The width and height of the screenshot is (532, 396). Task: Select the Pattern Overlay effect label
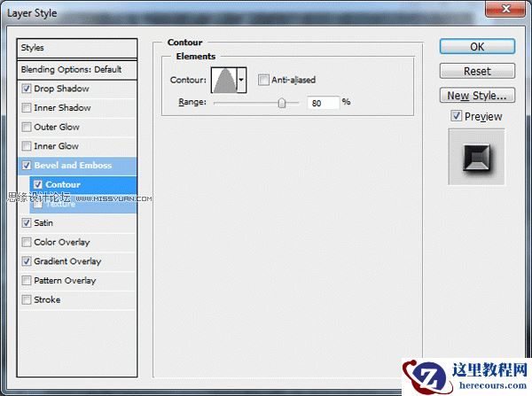coord(65,281)
